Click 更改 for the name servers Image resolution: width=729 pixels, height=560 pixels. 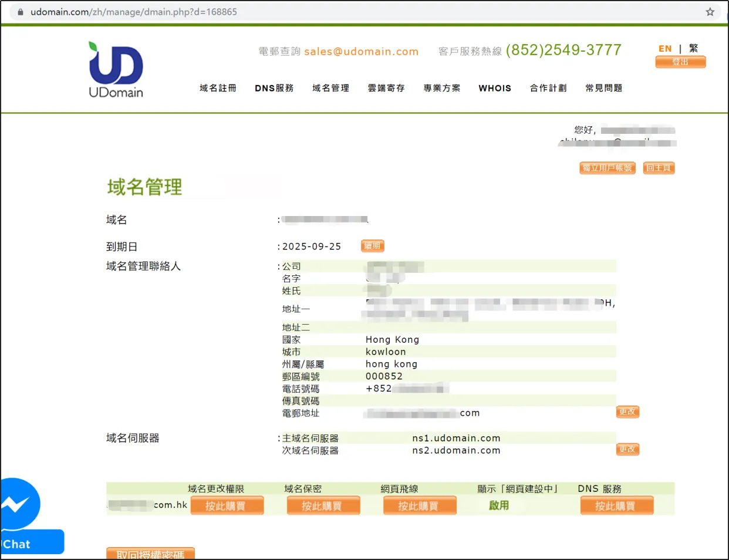coord(627,449)
